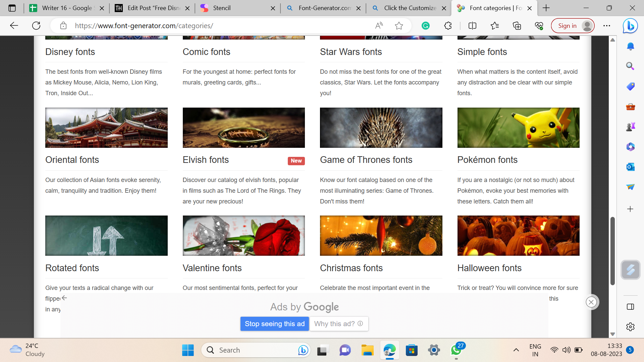
Task: Open the Grammarly extension icon
Action: 426,25
